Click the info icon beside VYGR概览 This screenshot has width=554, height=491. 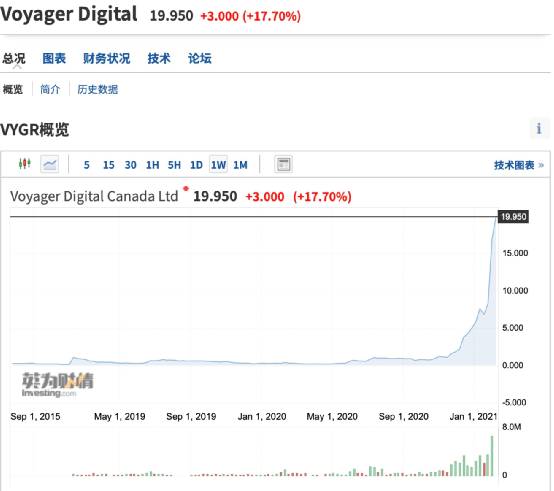(x=539, y=129)
